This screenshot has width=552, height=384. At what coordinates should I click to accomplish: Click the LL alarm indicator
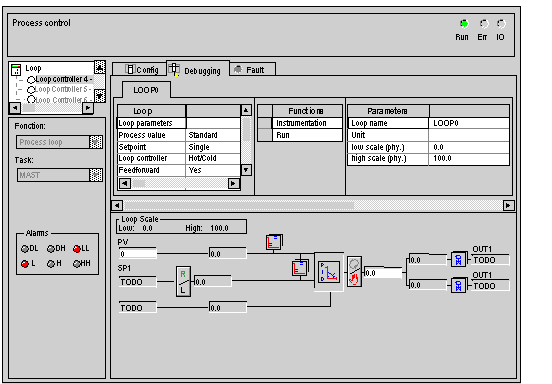(x=77, y=249)
